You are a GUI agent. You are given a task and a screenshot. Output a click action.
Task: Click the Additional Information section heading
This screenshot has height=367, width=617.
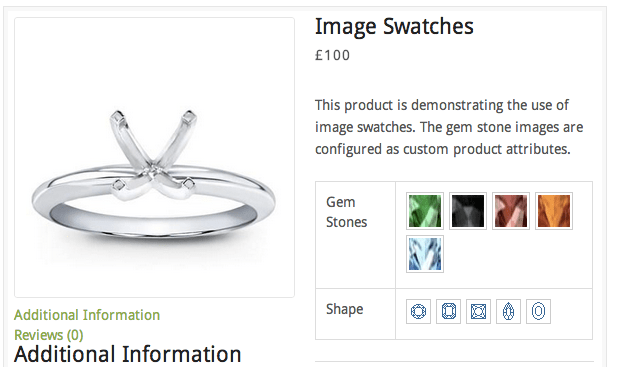coord(128,354)
